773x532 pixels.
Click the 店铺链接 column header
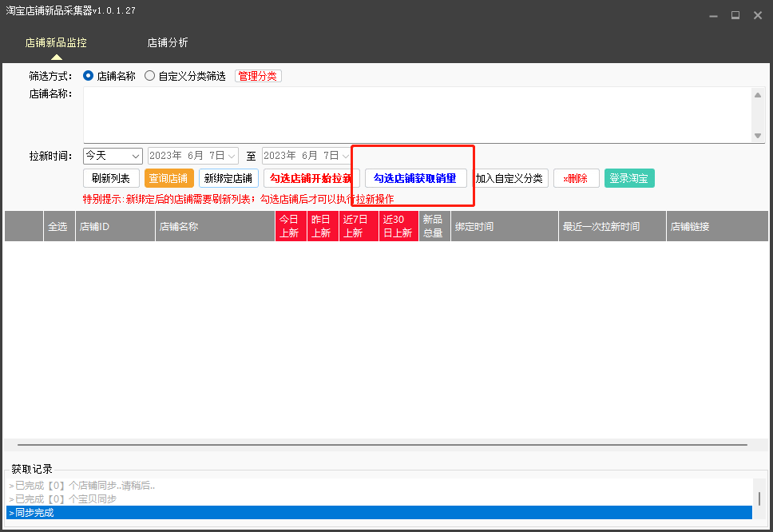click(717, 226)
